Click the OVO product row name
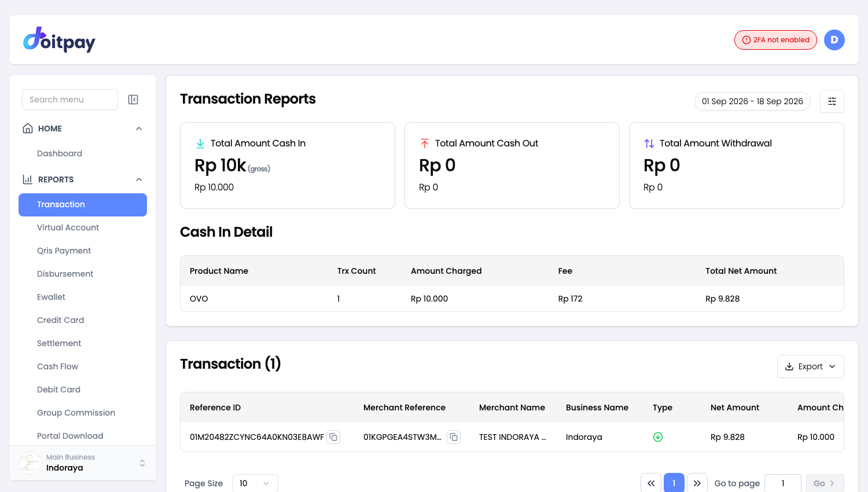 (199, 299)
